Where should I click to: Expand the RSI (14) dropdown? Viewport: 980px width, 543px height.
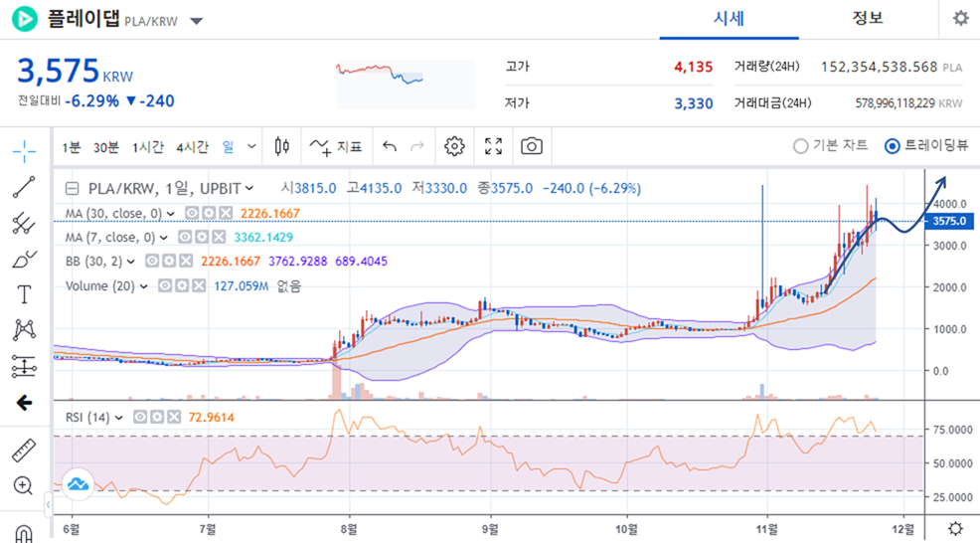(x=118, y=418)
